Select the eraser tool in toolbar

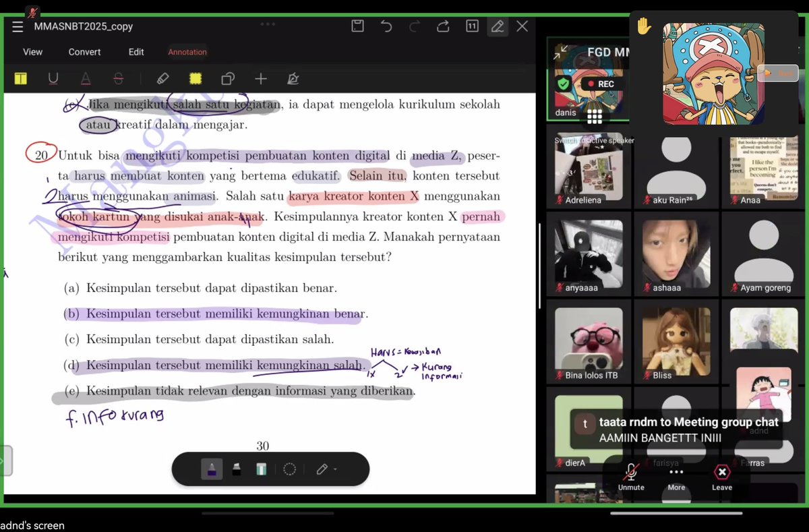click(162, 79)
